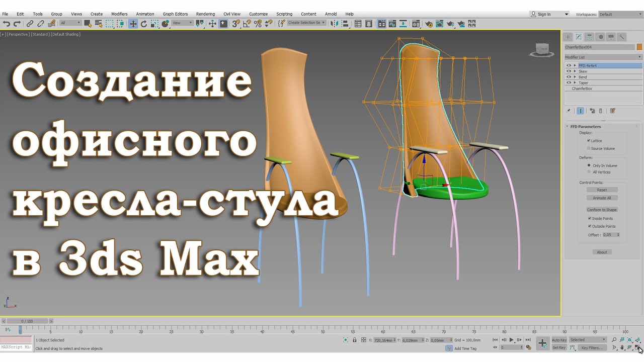This screenshot has height=362, width=644.
Task: Toggle the 3D Snaps icon
Action: pos(235,23)
